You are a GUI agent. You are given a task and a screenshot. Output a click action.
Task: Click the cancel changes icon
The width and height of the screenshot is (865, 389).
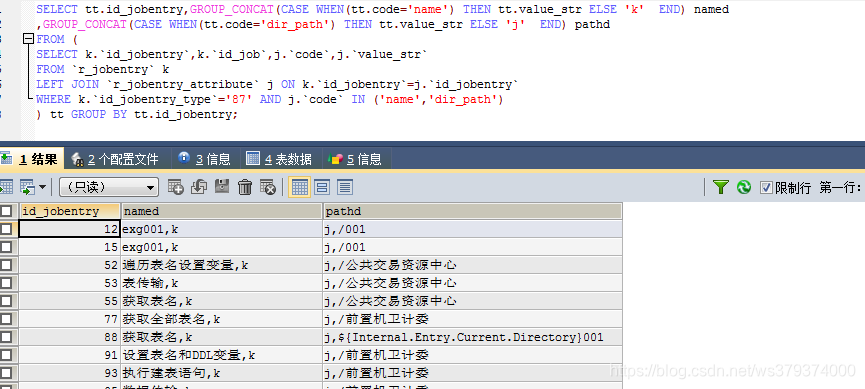pos(268,187)
